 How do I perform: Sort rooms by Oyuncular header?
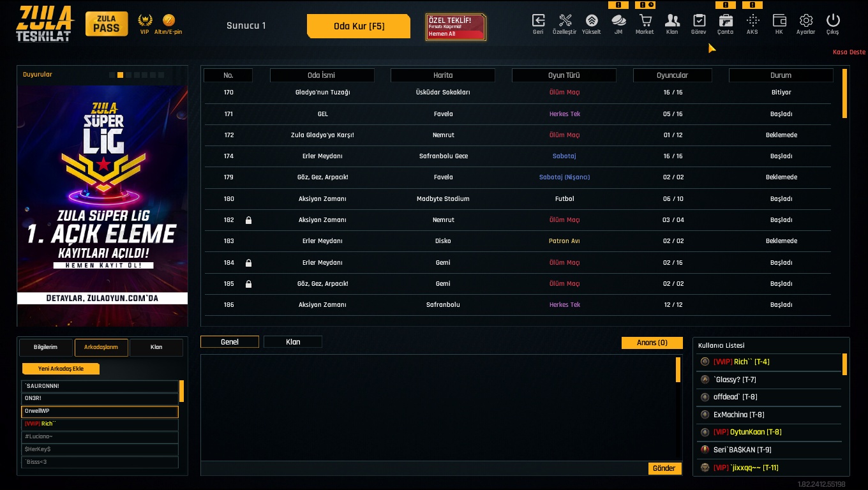click(673, 75)
